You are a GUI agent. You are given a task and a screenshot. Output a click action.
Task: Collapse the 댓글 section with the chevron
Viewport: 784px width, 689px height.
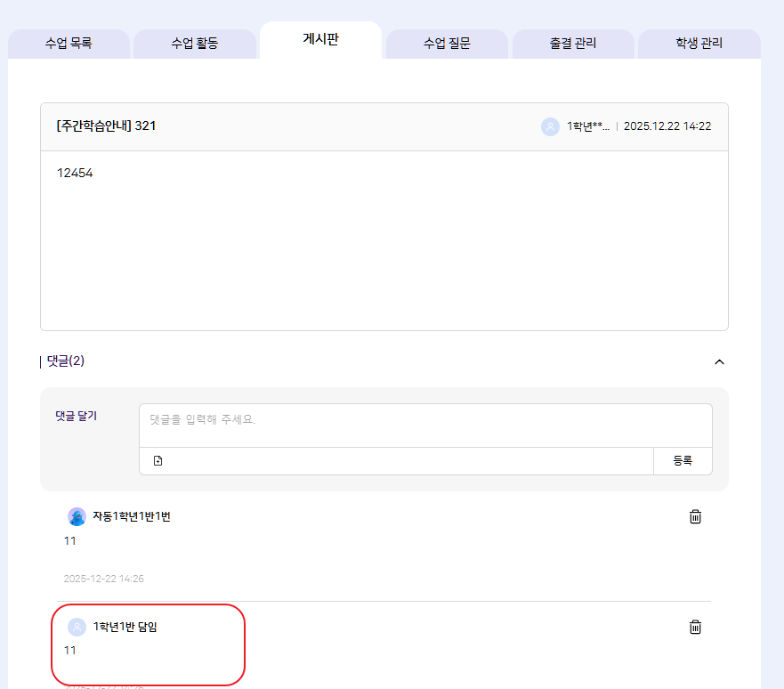[720, 361]
